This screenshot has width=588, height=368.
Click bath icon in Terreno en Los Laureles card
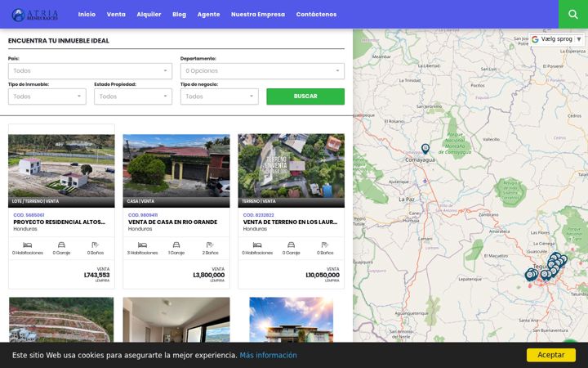click(325, 245)
